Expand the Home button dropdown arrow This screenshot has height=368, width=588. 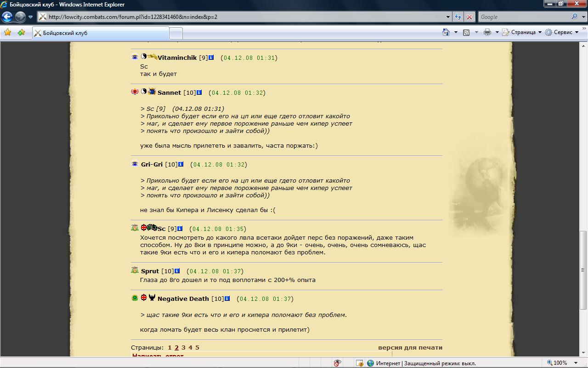click(456, 32)
